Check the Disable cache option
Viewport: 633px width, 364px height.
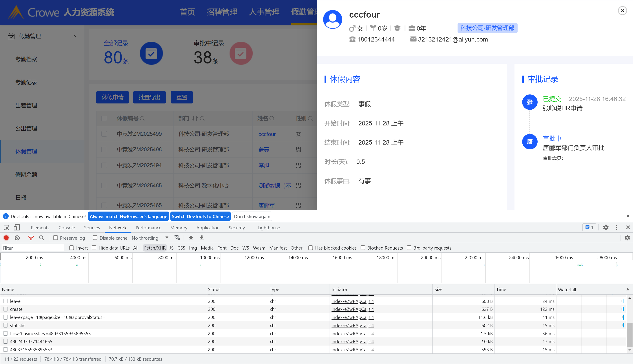[95, 238]
